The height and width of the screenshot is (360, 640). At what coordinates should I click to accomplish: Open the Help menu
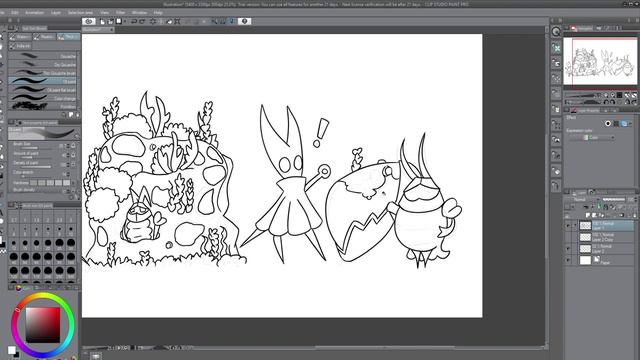[158, 13]
